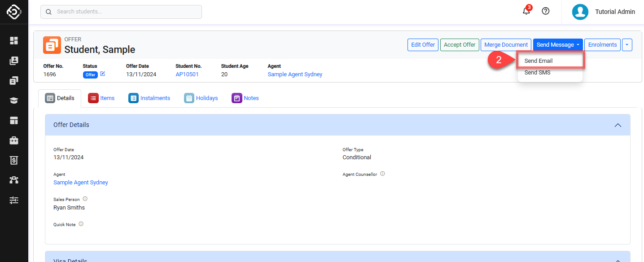Click the help question mark icon
This screenshot has width=644, height=262.
tap(546, 11)
